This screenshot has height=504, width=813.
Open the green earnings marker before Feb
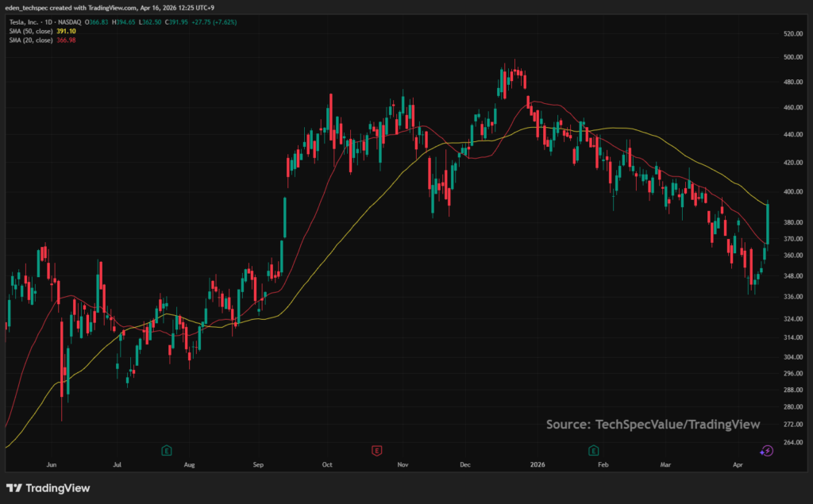point(594,451)
